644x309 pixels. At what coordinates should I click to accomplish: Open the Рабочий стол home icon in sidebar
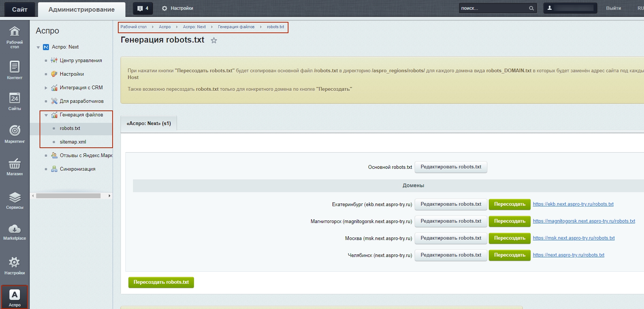point(15,31)
